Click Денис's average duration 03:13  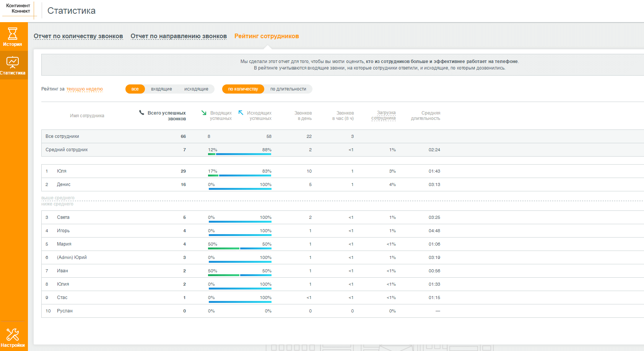(x=434, y=184)
